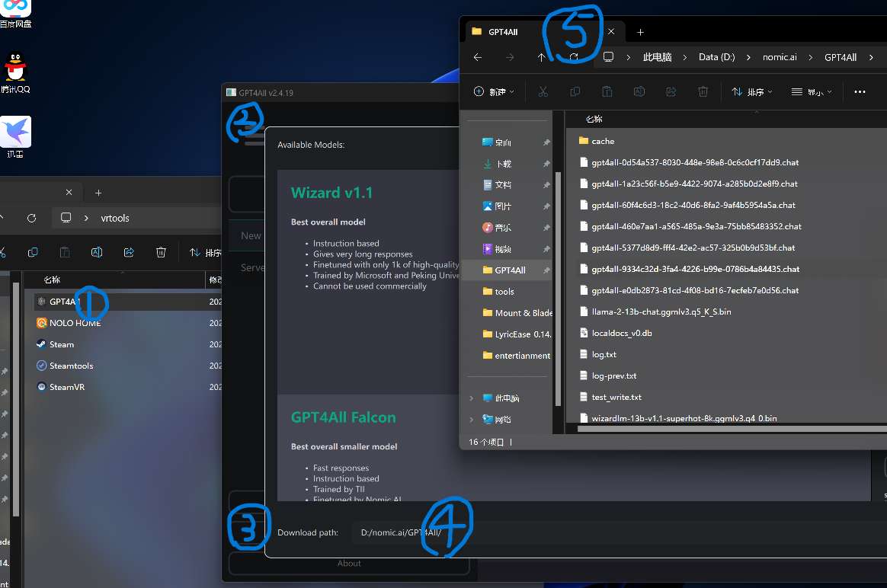The image size is (887, 588).
Task: Open the Xunlei desktop icon
Action: coord(15,137)
